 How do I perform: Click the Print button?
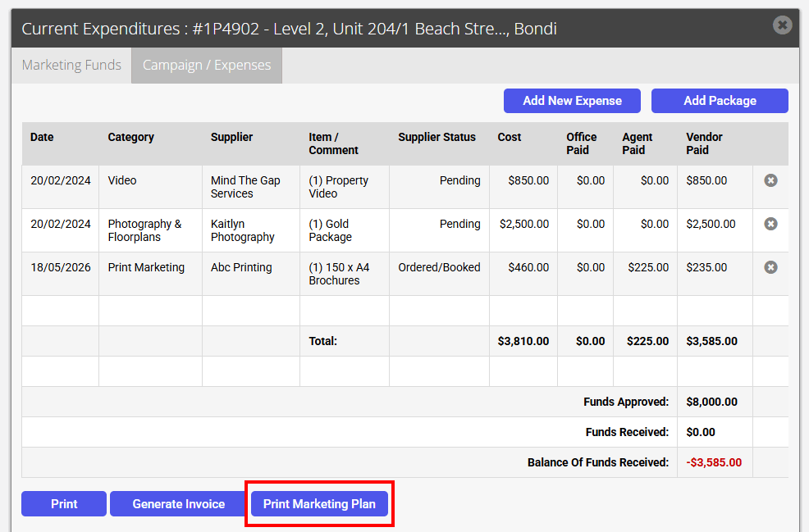pos(64,503)
